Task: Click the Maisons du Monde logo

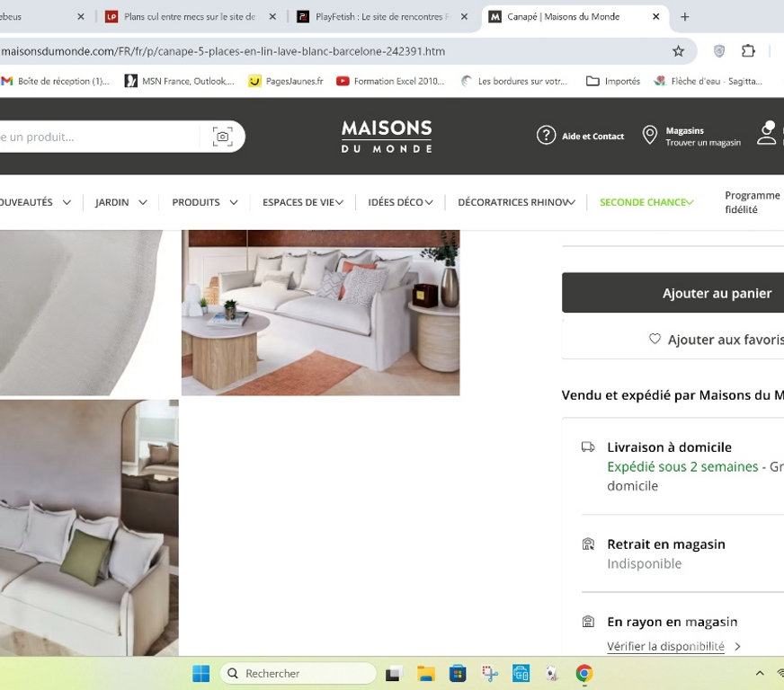Action: click(387, 137)
